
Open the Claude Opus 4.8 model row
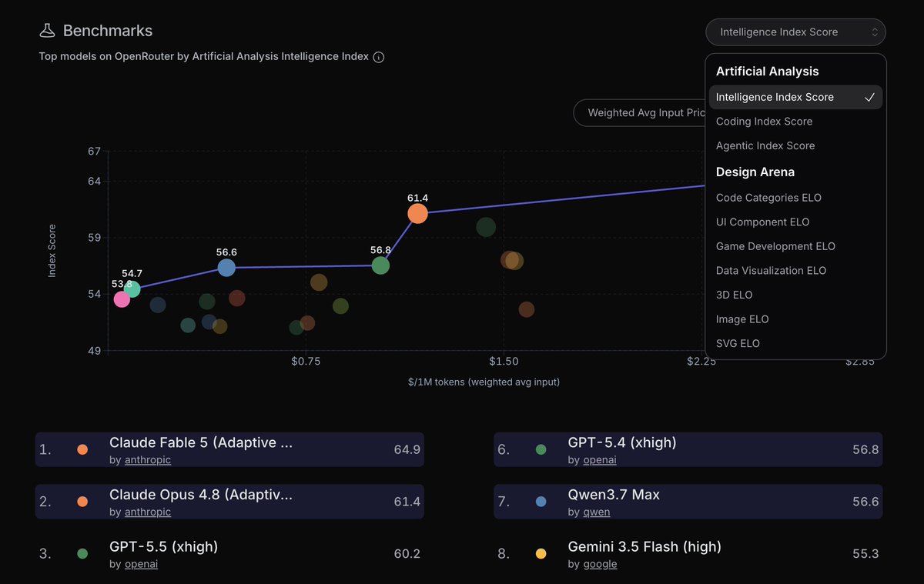coord(229,502)
